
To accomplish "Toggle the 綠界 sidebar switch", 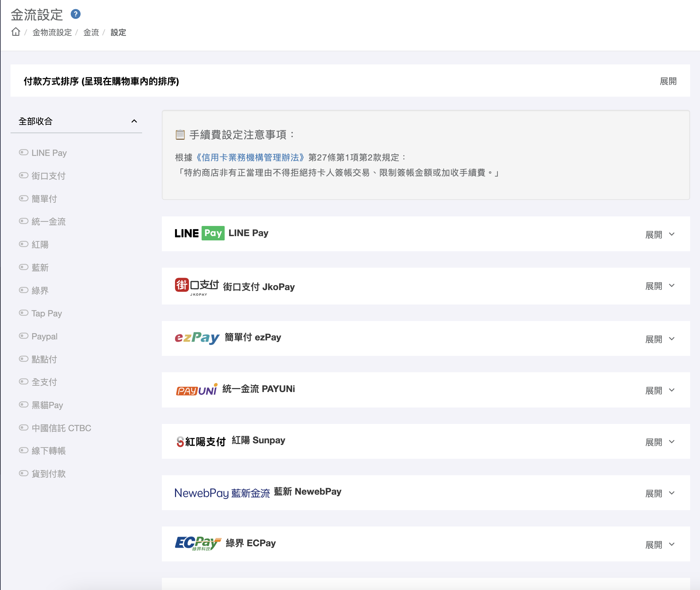I will pyautogui.click(x=23, y=290).
